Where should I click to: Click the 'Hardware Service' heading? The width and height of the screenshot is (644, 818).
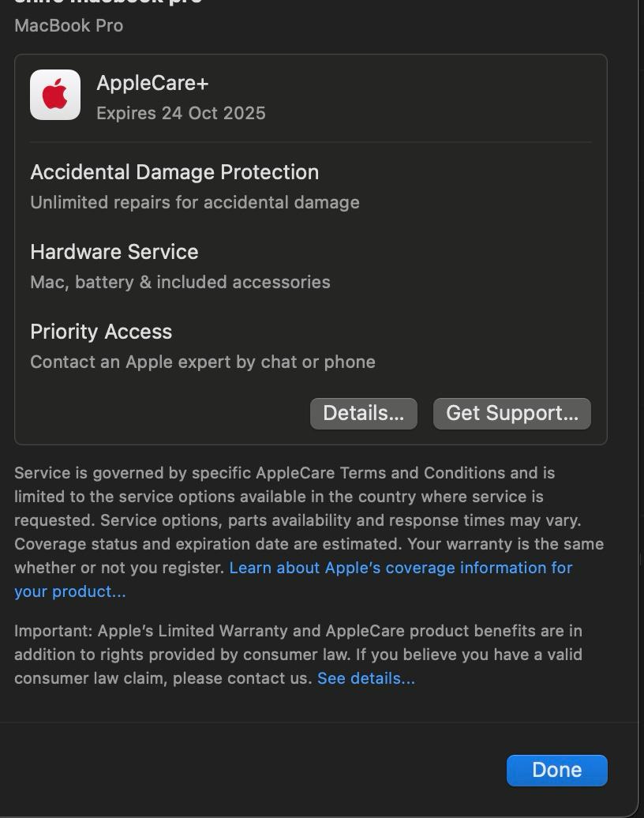114,252
